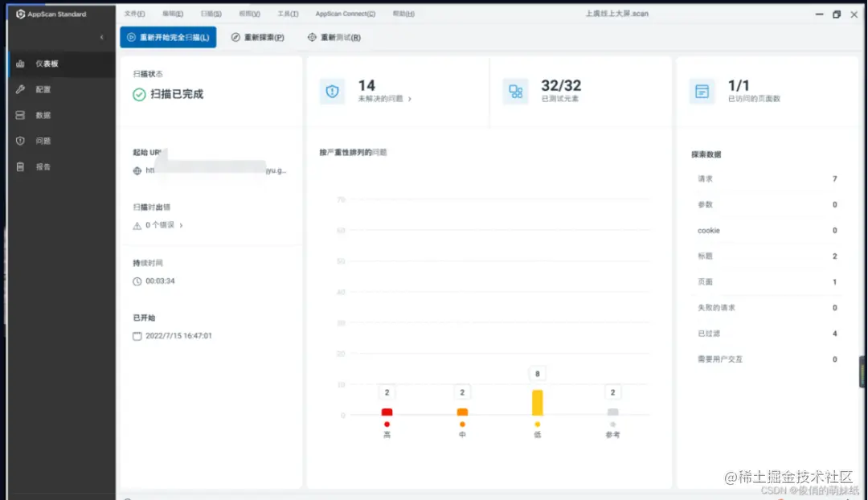Click the globe icon next to starting URL
This screenshot has width=868, height=500.
point(137,171)
